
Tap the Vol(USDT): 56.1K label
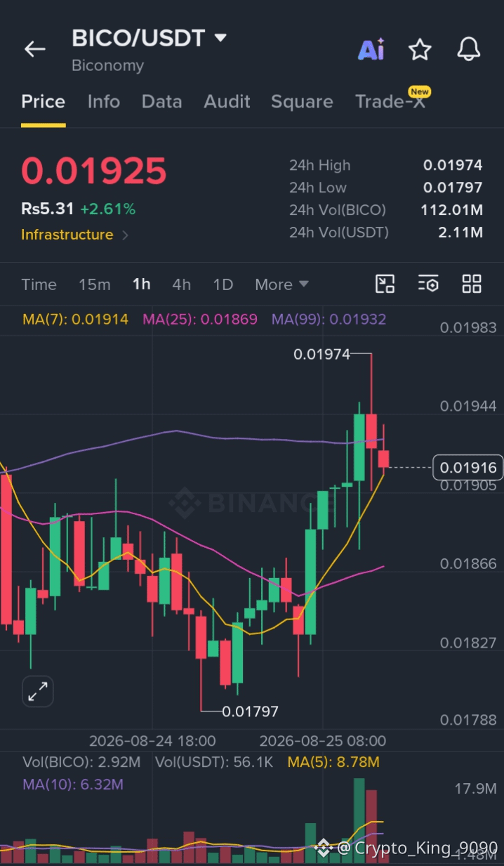coord(214,762)
